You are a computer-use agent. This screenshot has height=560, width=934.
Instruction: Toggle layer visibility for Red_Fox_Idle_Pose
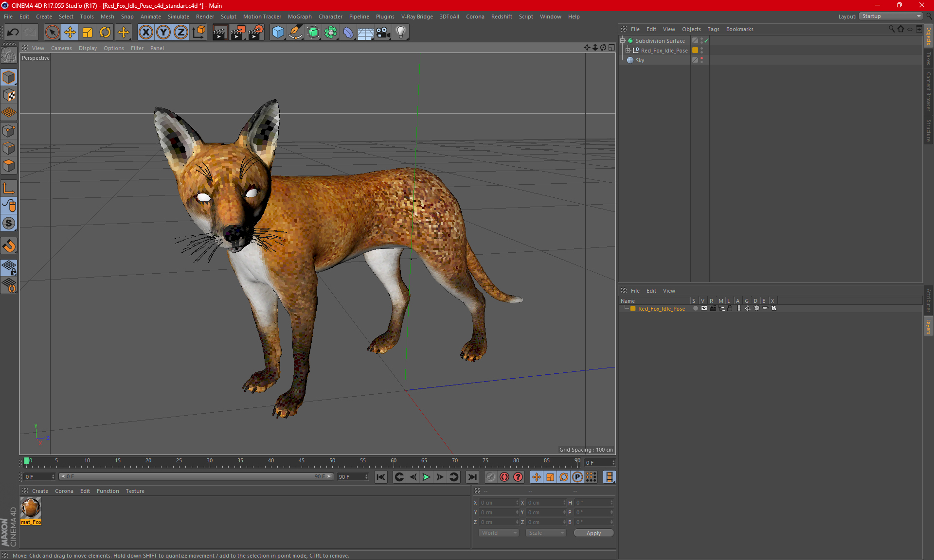[704, 309]
